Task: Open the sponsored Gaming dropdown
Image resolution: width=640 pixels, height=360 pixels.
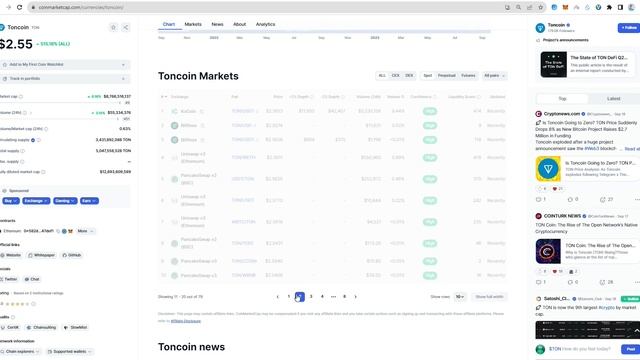Action: coord(65,201)
